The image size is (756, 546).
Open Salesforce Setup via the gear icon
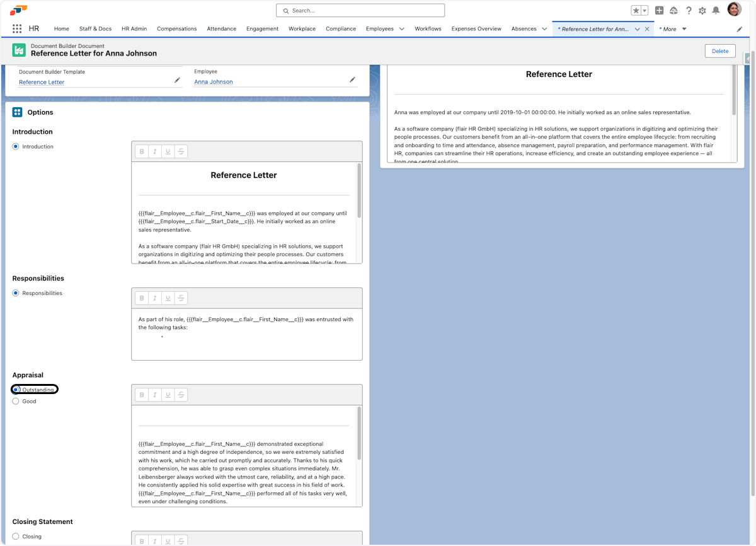(701, 10)
